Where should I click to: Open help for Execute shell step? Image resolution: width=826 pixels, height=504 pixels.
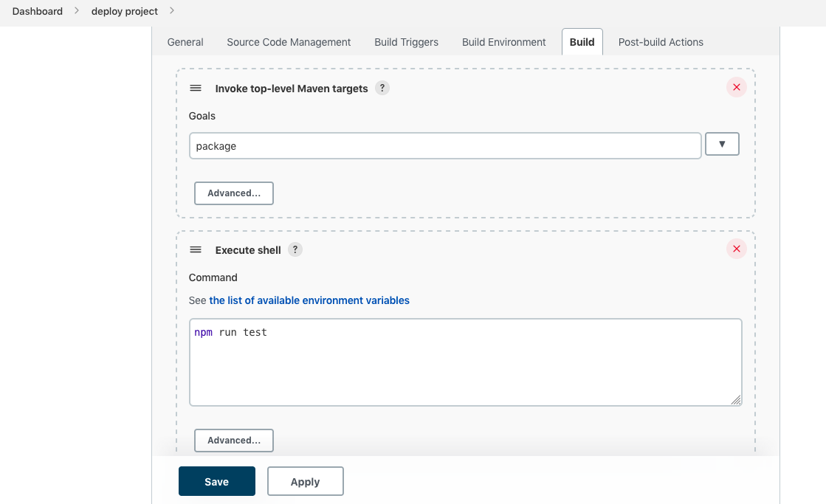coord(295,249)
